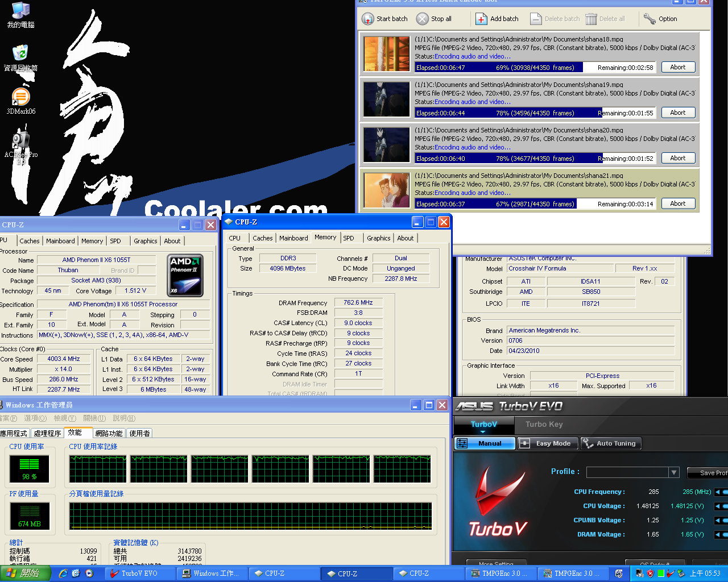Open the Mainboard tab in Memory CPU-Z window
Screen dimensions: 728x582
[x=293, y=238]
